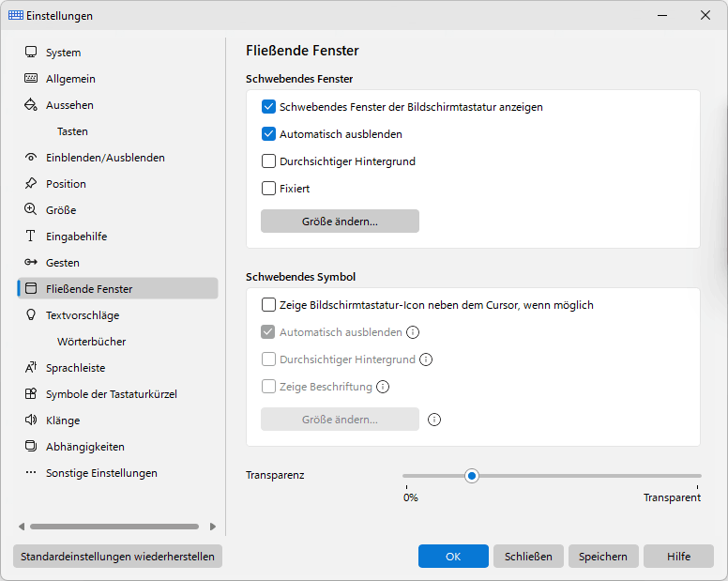Select Sprachleiste in the sidebar
Image resolution: width=728 pixels, height=581 pixels.
[117, 367]
